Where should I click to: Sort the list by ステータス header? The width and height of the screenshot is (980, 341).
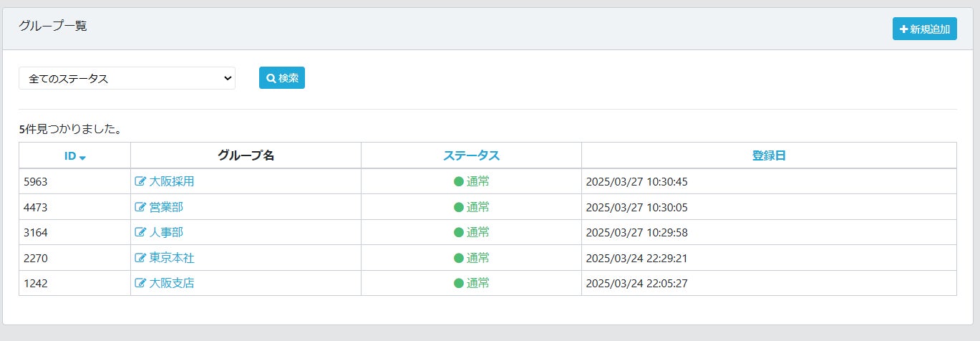click(x=471, y=155)
